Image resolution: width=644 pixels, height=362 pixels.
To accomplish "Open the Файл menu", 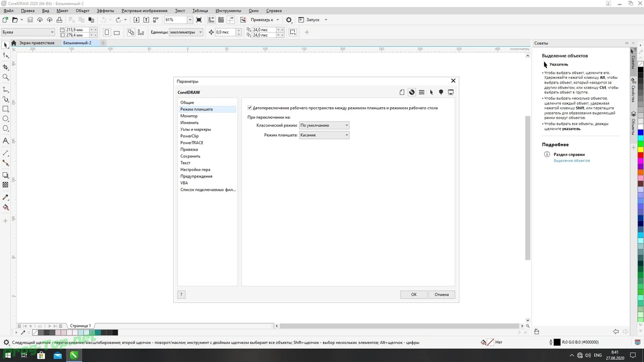I will (8, 11).
